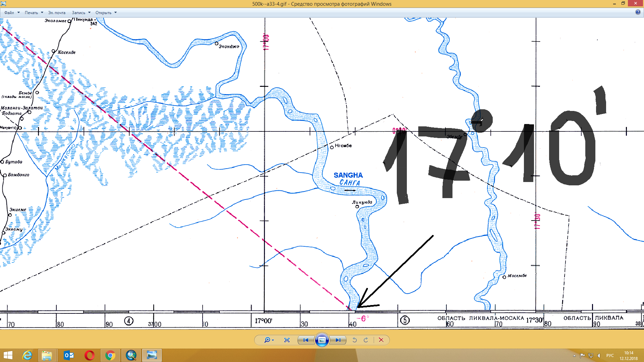644x362 pixels.
Task: Switch the РУС input language
Action: (x=610, y=356)
